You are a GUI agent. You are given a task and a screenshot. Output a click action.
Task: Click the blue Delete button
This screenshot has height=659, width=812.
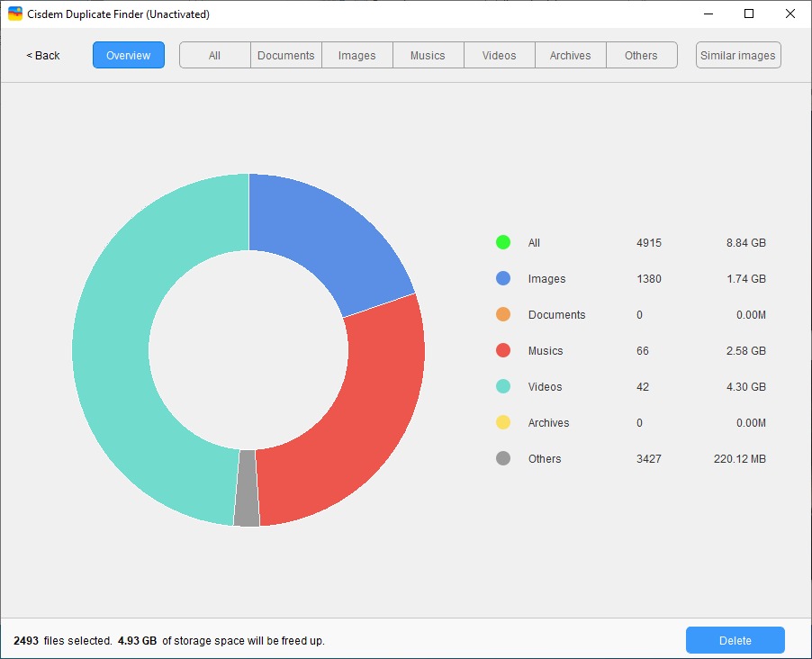[735, 640]
